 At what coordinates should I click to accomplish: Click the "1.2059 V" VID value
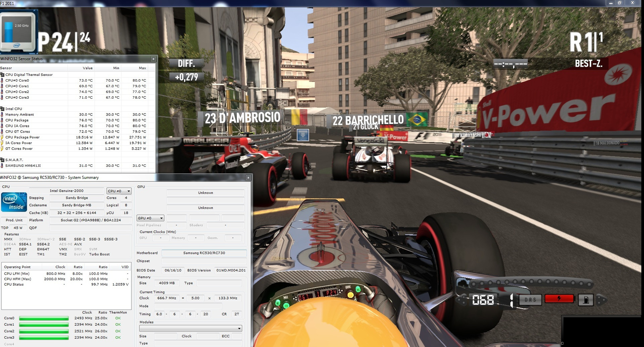pos(120,284)
